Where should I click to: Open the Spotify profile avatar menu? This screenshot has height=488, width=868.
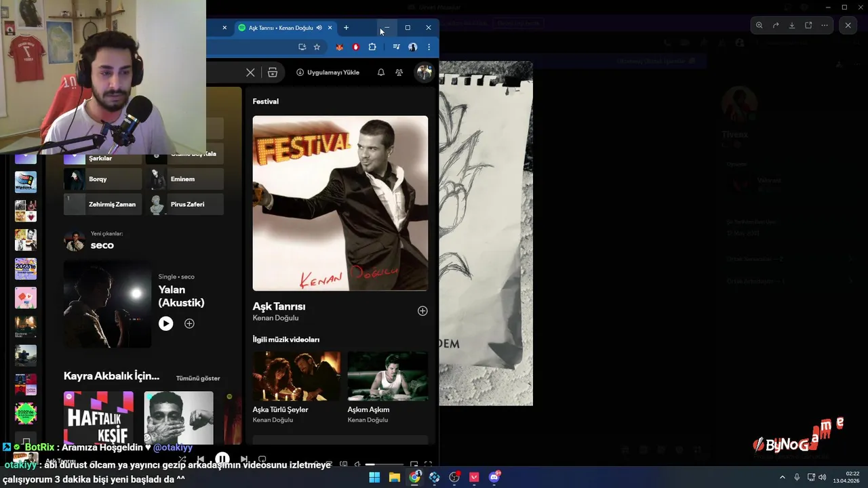(x=425, y=72)
